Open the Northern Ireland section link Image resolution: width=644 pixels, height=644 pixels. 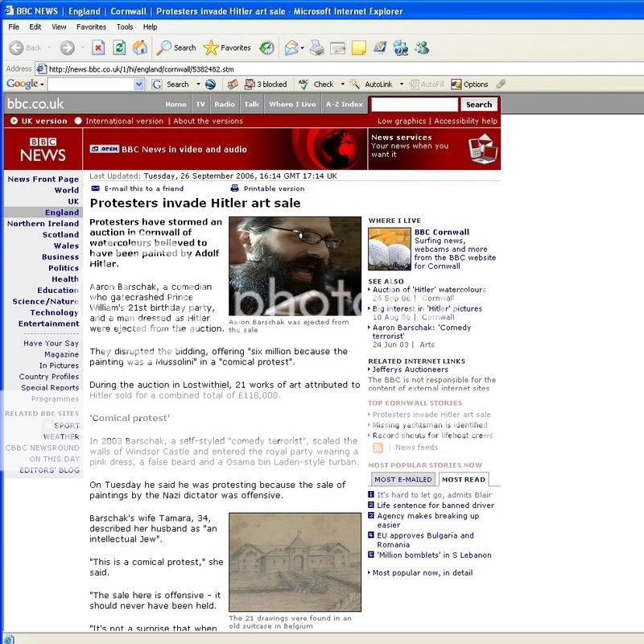coord(43,224)
